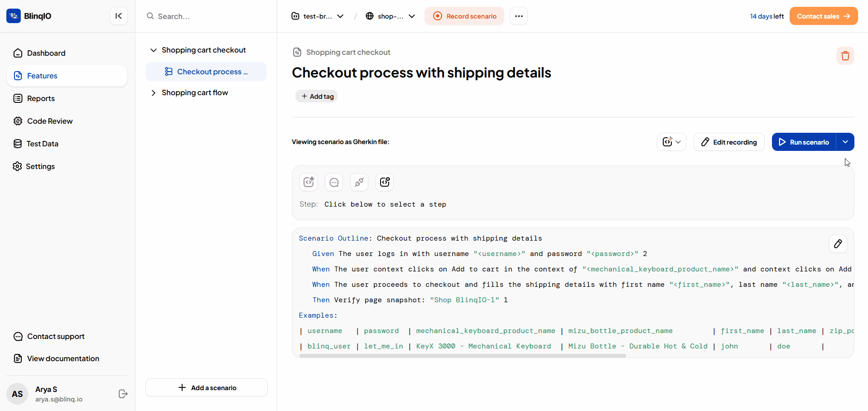Collapse the Shopping cart checkout feature
The width and height of the screenshot is (868, 411).
click(153, 50)
